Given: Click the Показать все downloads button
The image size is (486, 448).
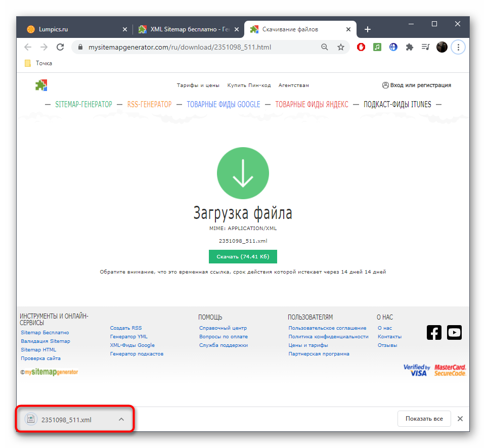Looking at the screenshot, I should pyautogui.click(x=423, y=419).
